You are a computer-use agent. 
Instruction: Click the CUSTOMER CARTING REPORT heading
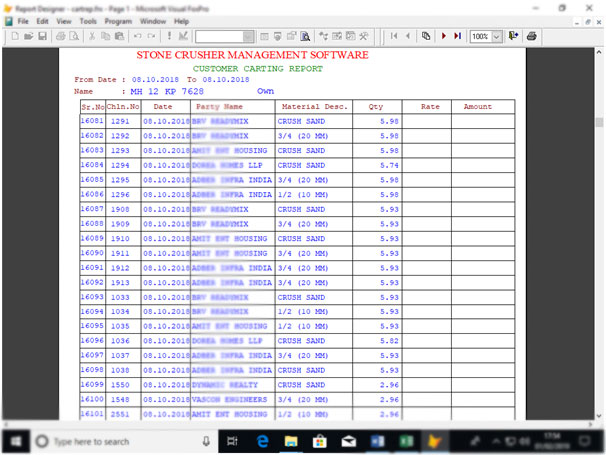(258, 69)
